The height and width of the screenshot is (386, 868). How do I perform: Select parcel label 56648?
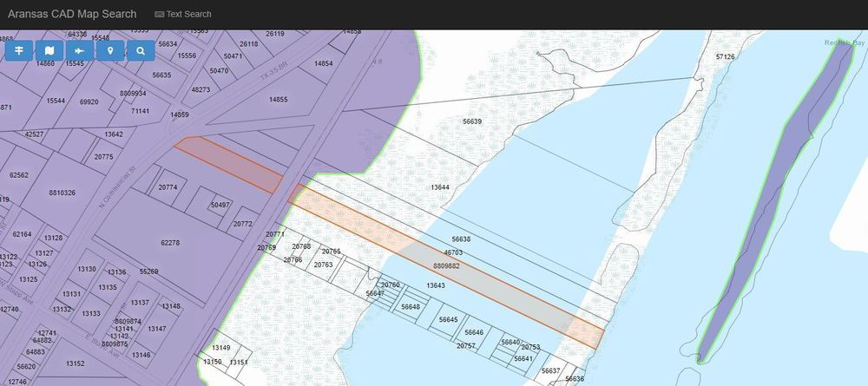(411, 307)
